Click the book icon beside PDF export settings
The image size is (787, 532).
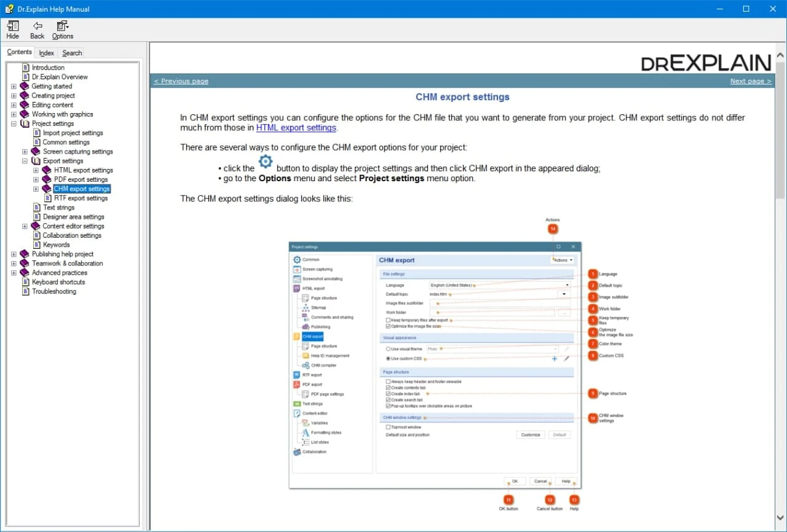(47, 179)
